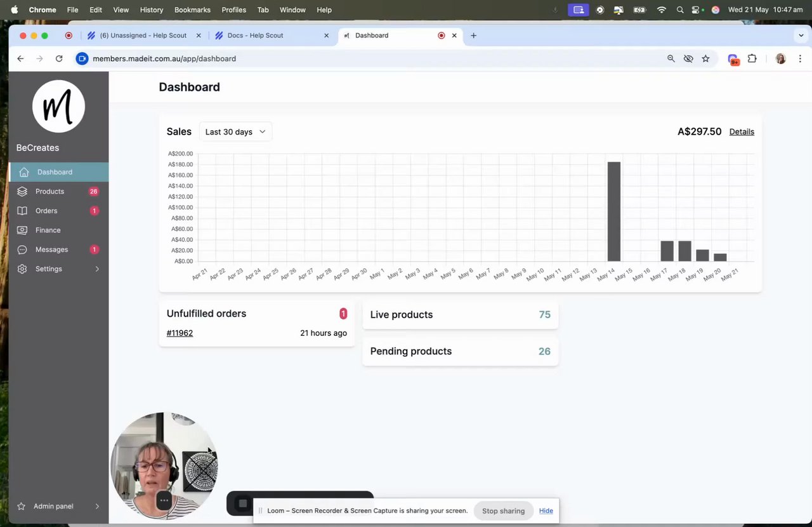Open the Last 30 days dropdown
Image resolution: width=812 pixels, height=527 pixels.
pyautogui.click(x=235, y=131)
